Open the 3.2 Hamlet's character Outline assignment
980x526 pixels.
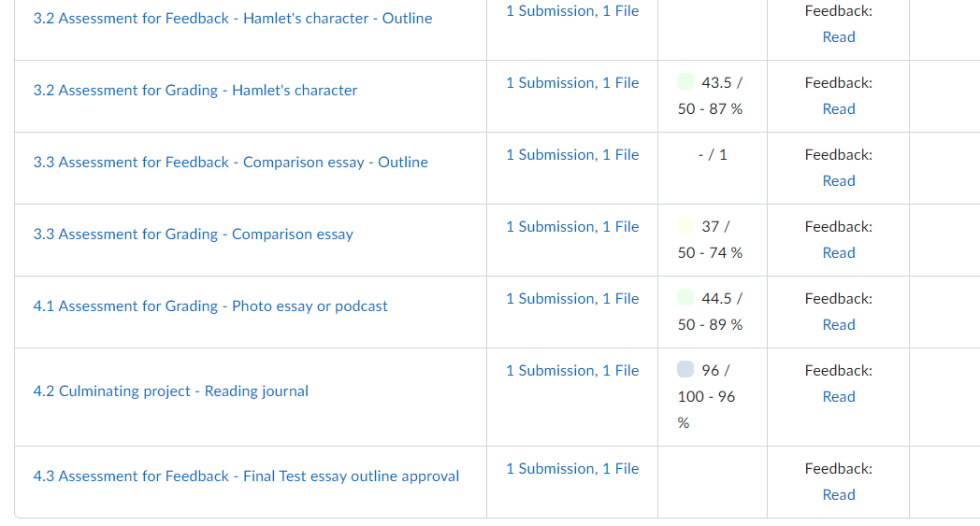(x=233, y=19)
